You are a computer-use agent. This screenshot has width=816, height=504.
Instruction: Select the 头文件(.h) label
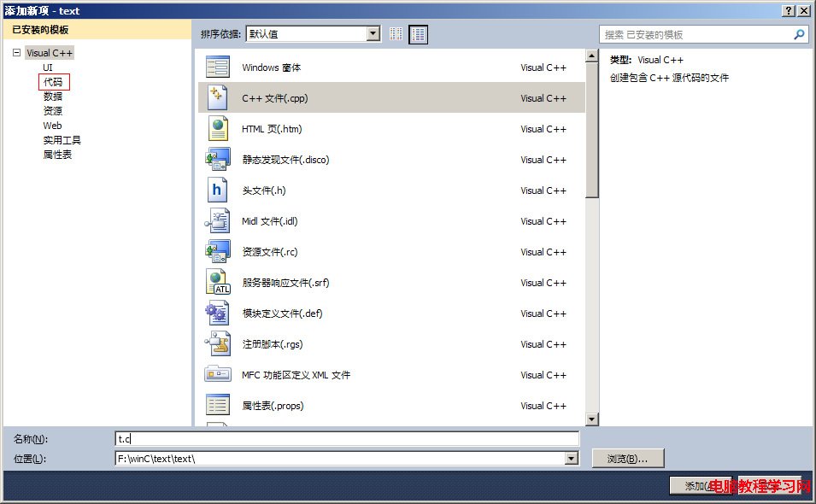(264, 190)
